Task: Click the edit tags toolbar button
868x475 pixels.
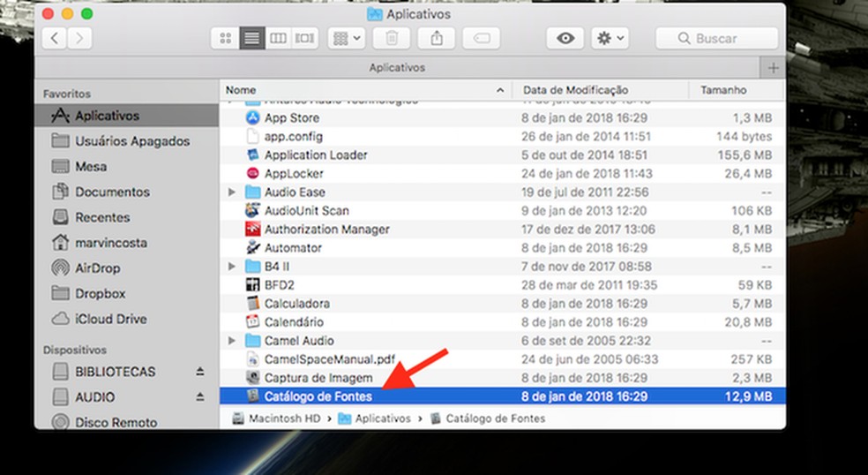Action: click(482, 38)
